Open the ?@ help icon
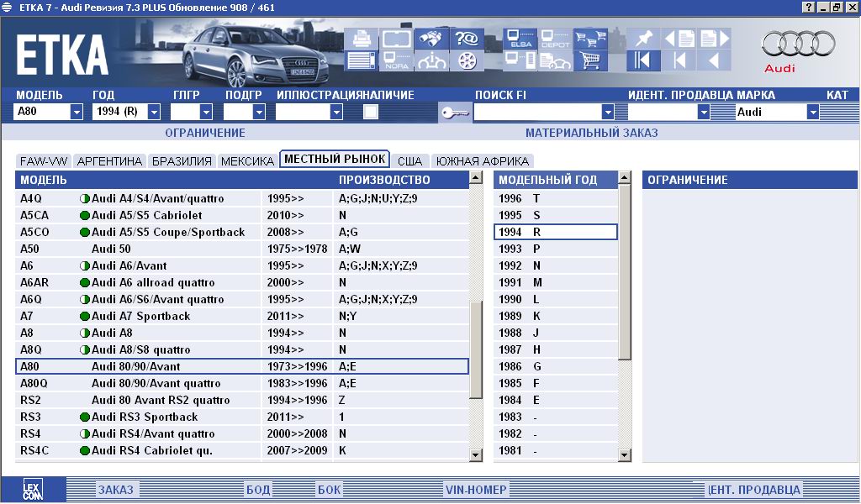The image size is (861, 504). 467,39
